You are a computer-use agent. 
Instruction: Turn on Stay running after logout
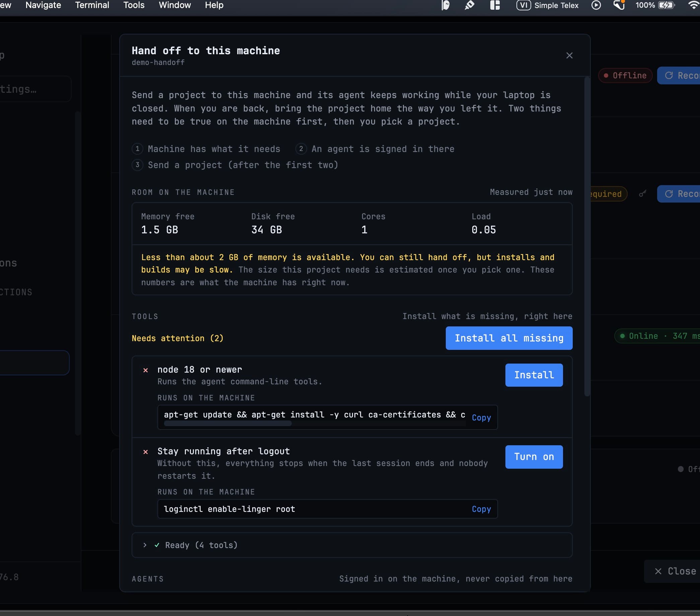click(534, 457)
